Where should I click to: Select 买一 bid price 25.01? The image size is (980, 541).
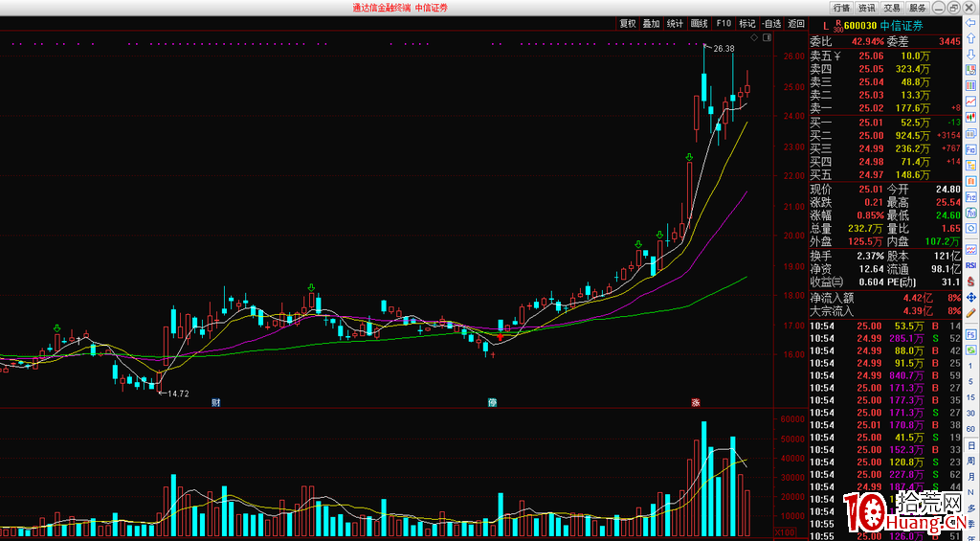871,122
